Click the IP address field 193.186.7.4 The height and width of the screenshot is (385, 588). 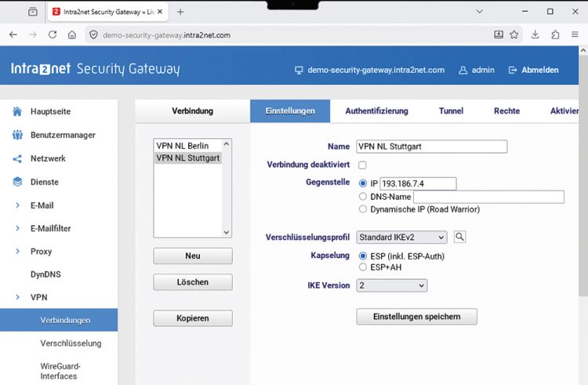[x=418, y=183]
